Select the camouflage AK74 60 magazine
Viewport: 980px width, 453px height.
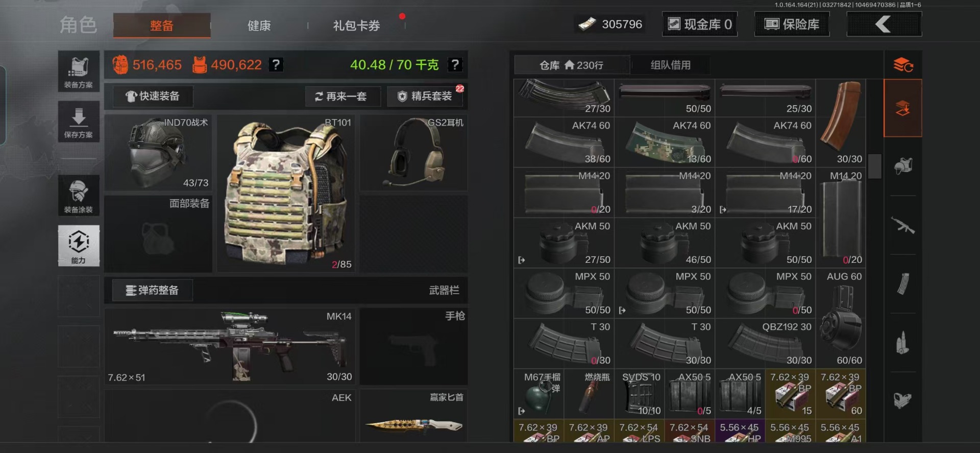pyautogui.click(x=665, y=142)
